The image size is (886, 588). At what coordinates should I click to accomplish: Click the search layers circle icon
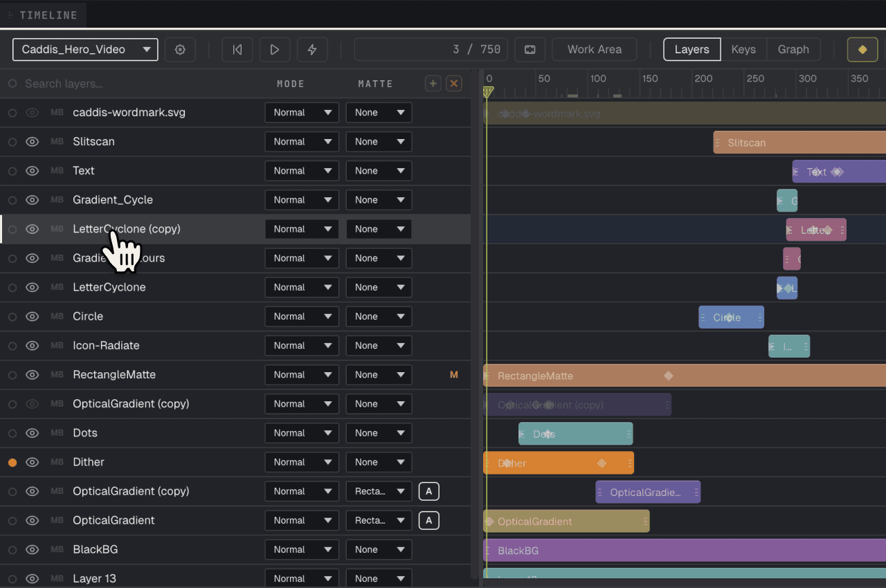click(x=12, y=84)
